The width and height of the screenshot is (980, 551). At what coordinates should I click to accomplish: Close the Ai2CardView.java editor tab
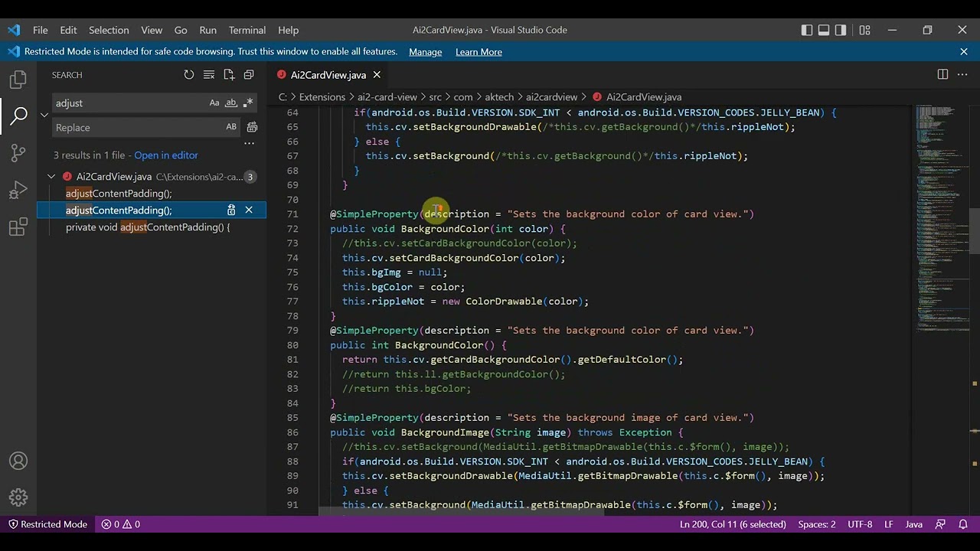point(377,75)
